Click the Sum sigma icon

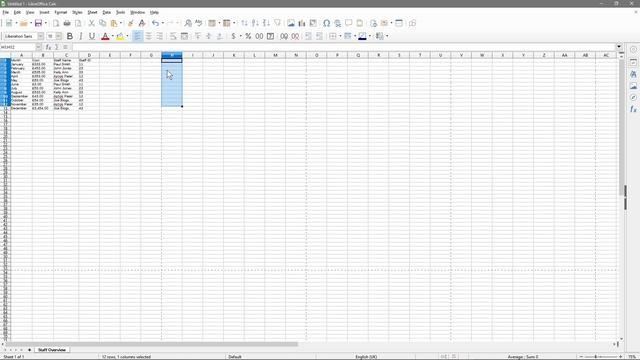pyautogui.click(x=57, y=47)
